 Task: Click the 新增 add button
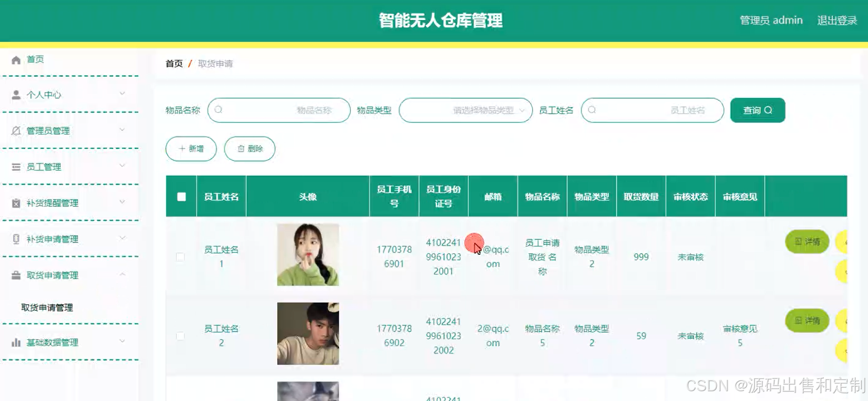(x=191, y=149)
